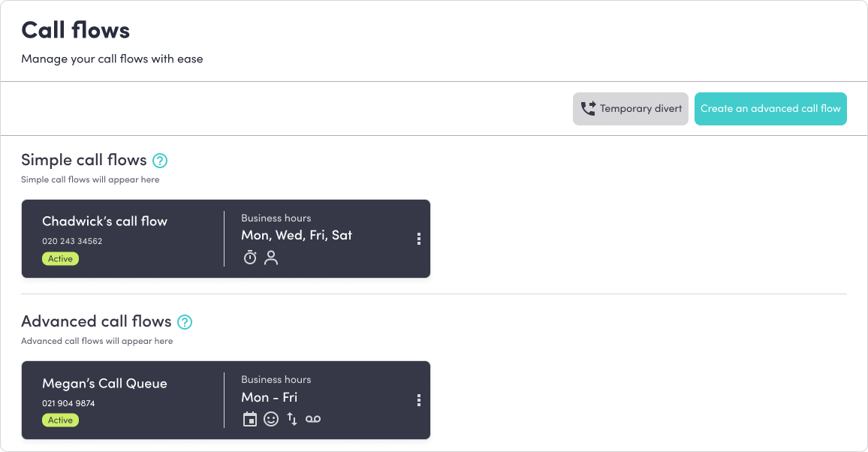The image size is (868, 452).
Task: Click the up-down arrows icon in Megan's queue
Action: 292,419
